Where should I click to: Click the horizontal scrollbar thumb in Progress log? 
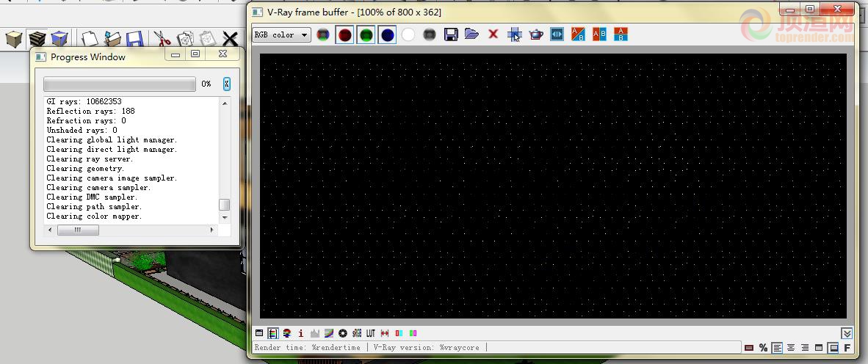click(78, 230)
